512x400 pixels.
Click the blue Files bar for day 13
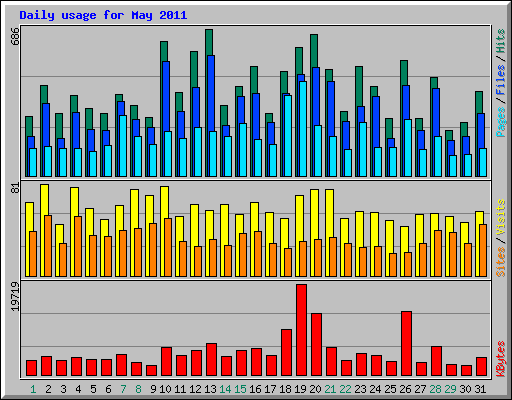coord(211,93)
